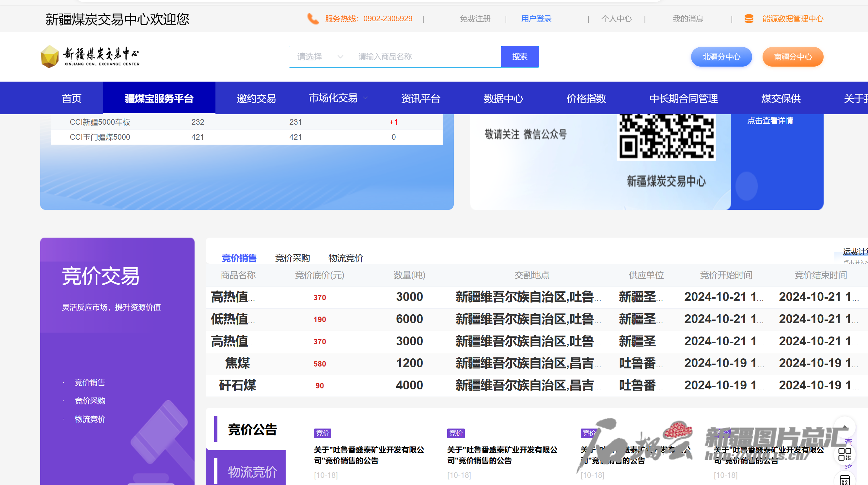Open 价格指数 nav item
868x485 pixels.
click(x=586, y=98)
